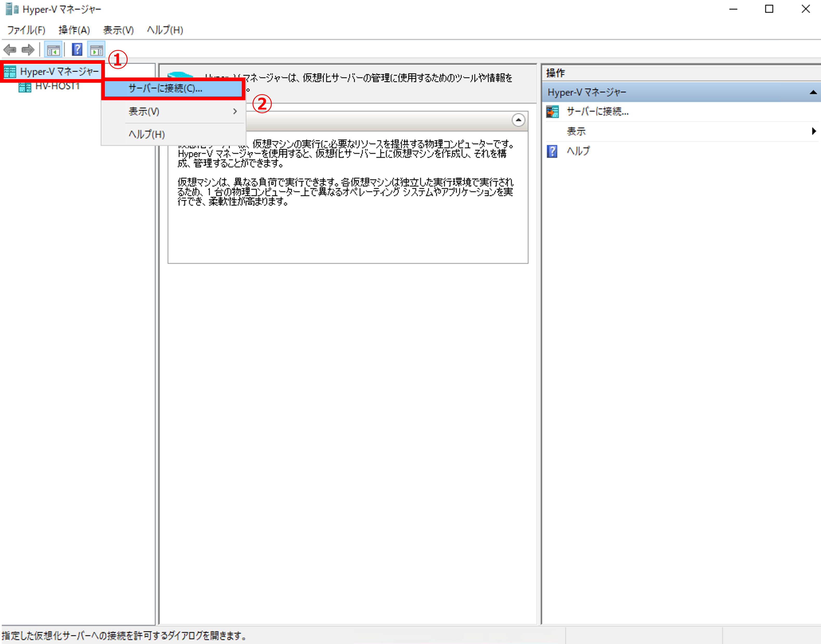Collapse the Hyper-V マネージャー actions header arrow
821x644 pixels.
[813, 92]
